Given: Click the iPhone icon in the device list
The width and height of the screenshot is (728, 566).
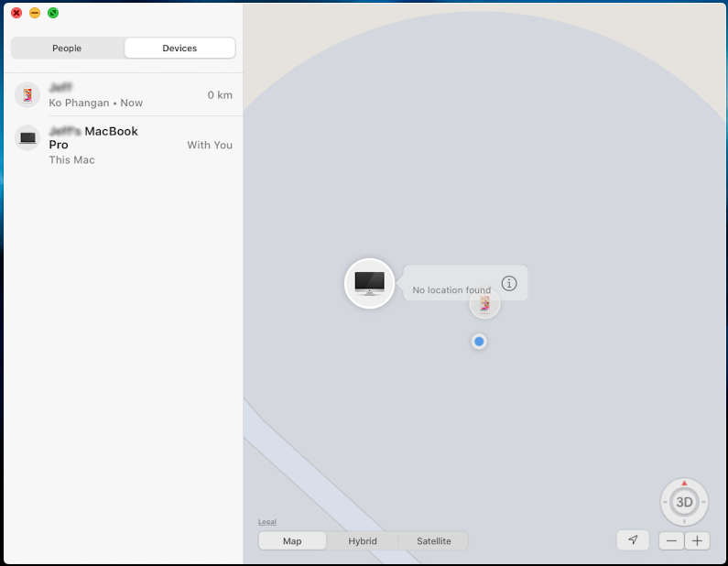Looking at the screenshot, I should (x=27, y=95).
